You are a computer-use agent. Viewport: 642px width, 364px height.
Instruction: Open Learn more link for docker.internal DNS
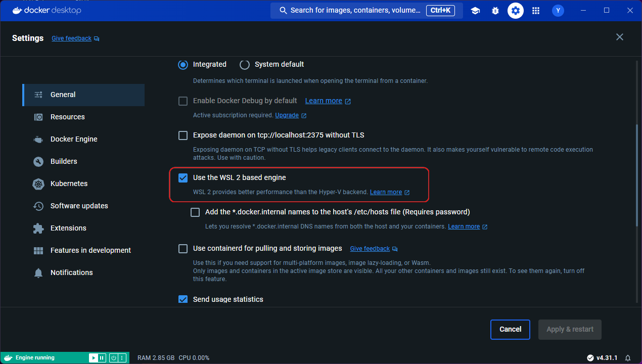(x=464, y=226)
